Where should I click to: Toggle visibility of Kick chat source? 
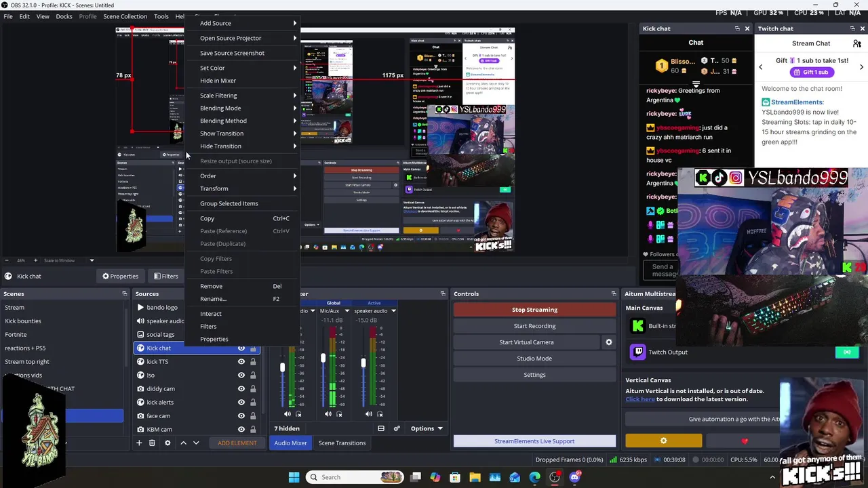tap(241, 348)
